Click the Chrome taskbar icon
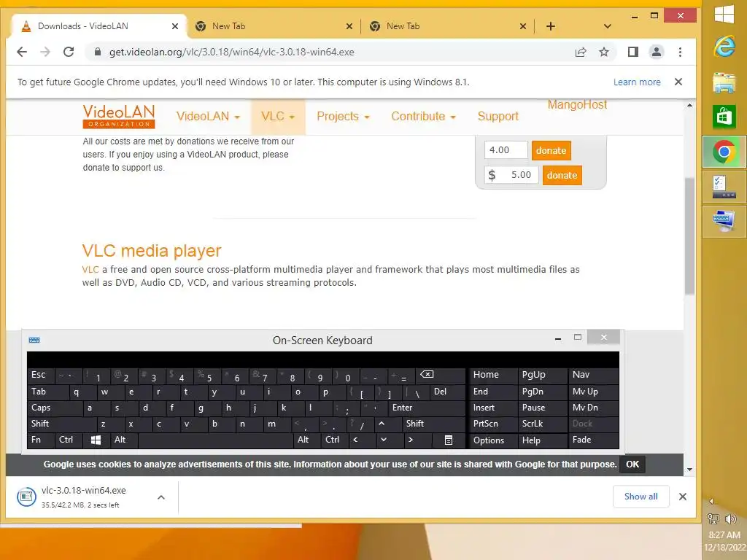This screenshot has height=560, width=747. pyautogui.click(x=724, y=152)
